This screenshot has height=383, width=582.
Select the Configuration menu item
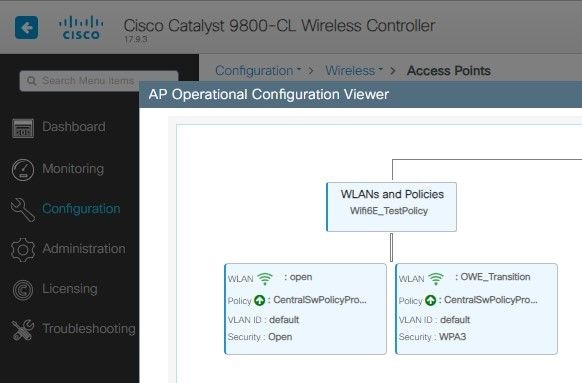[81, 209]
